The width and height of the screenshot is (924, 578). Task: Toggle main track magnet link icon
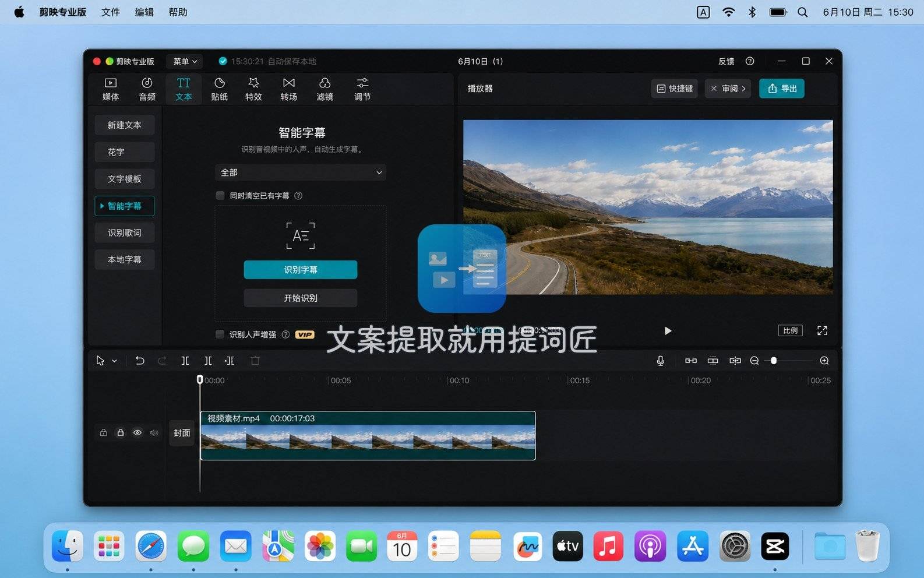pos(691,361)
